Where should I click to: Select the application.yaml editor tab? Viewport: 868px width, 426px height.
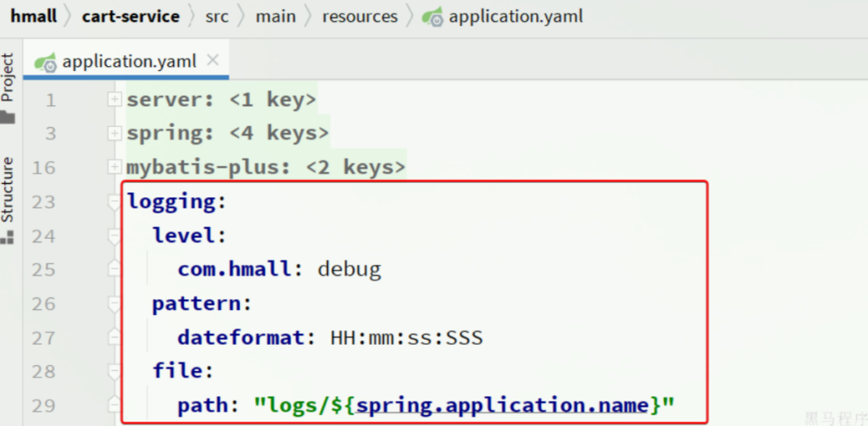click(x=129, y=61)
